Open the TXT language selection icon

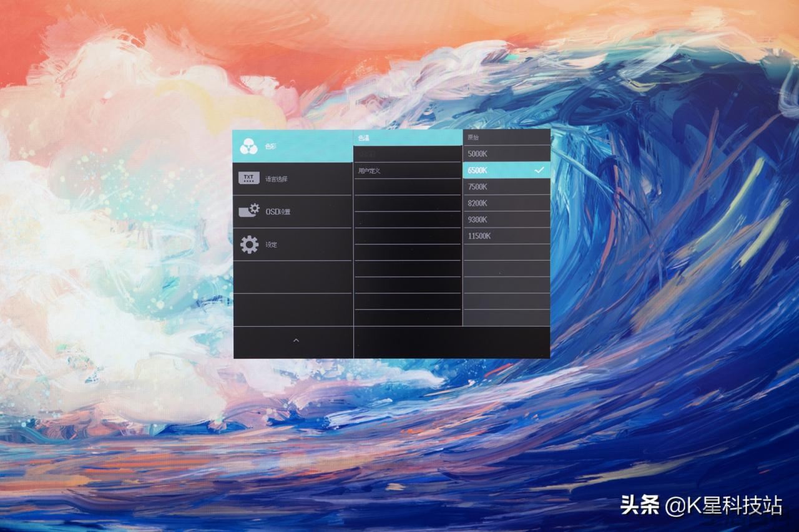point(248,178)
